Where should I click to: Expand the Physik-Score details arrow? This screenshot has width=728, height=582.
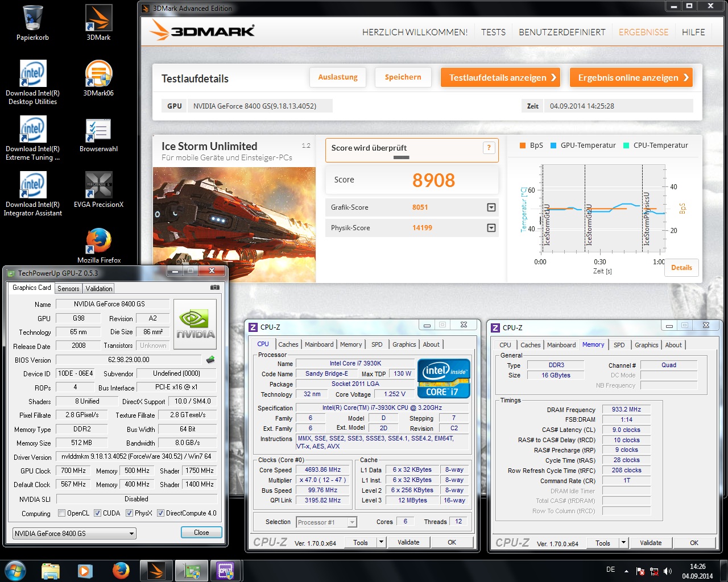[491, 228]
